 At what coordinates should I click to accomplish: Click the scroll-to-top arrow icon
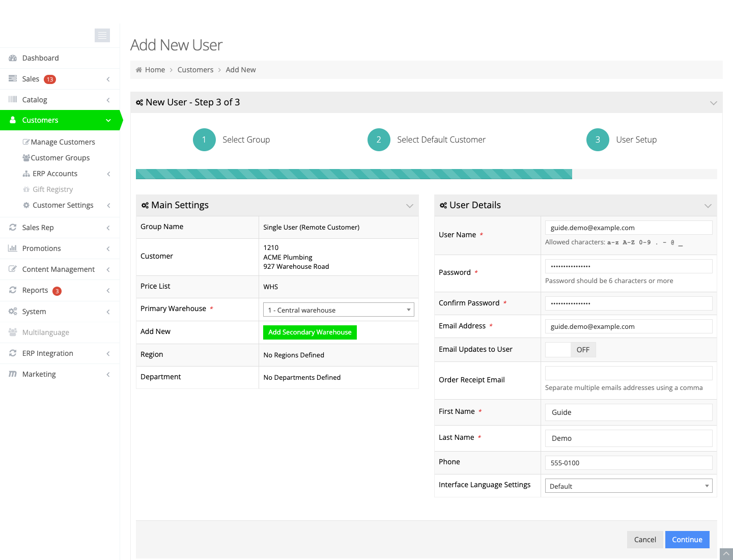[726, 554]
